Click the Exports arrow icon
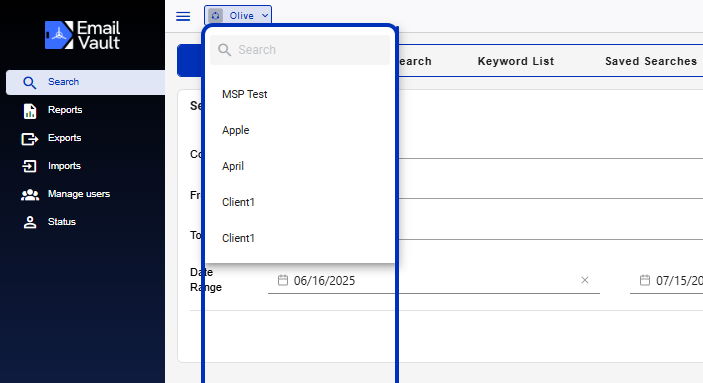Viewport: 703px width, 383px height. coord(30,139)
